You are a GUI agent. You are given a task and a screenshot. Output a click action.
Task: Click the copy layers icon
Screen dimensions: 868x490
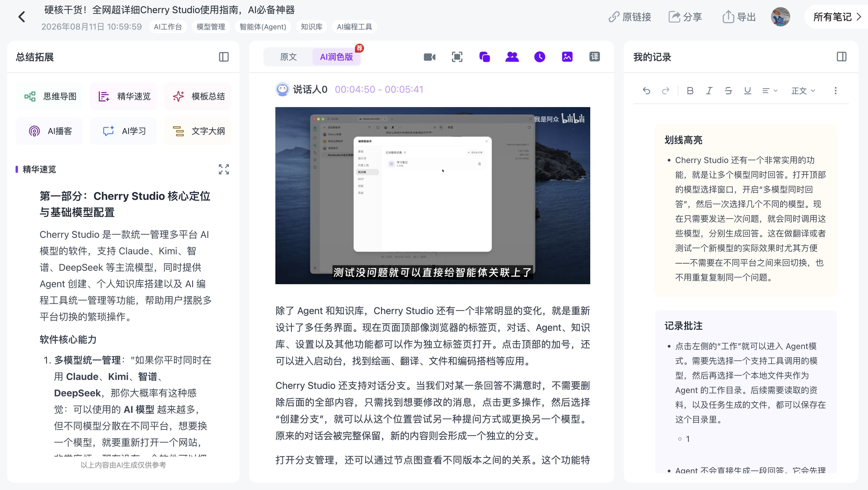(485, 57)
